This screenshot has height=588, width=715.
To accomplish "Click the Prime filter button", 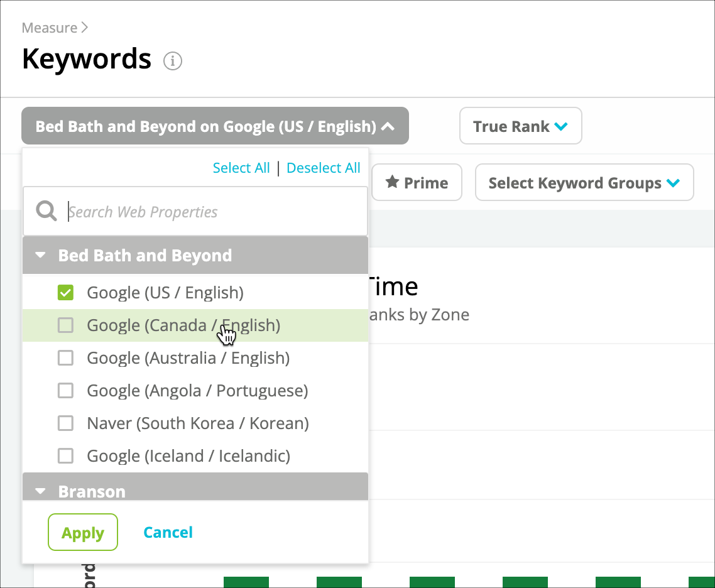I will 417,182.
